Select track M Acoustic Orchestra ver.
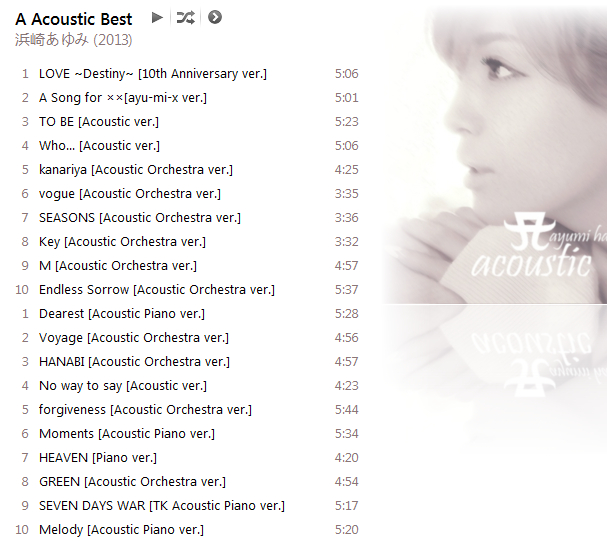Screen dimensions: 607x541 (187, 265)
